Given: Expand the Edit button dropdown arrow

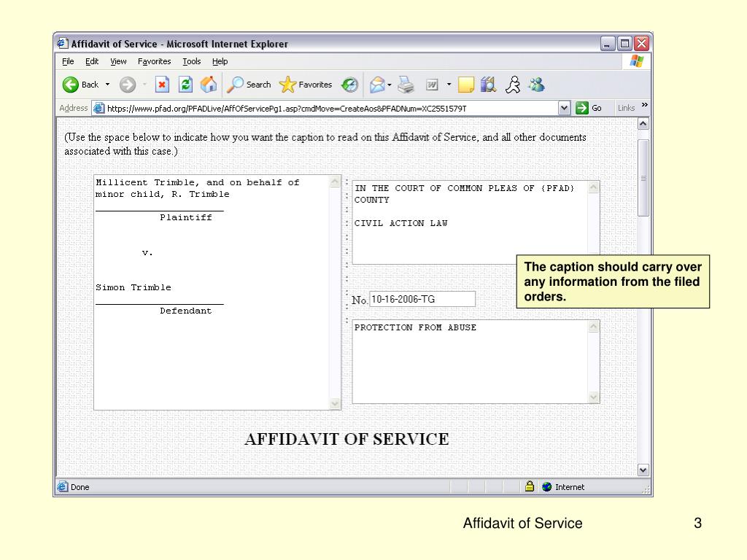Looking at the screenshot, I should (x=449, y=85).
